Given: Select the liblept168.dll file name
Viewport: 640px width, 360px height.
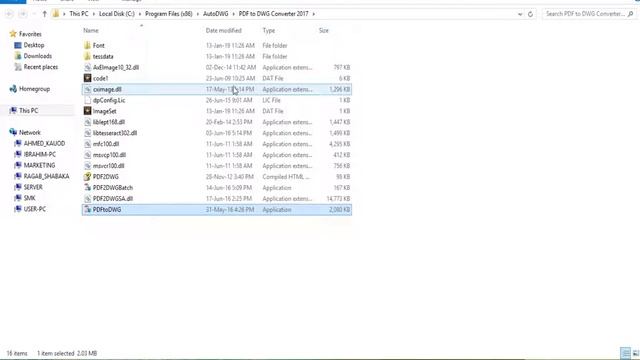Looking at the screenshot, I should pos(109,122).
